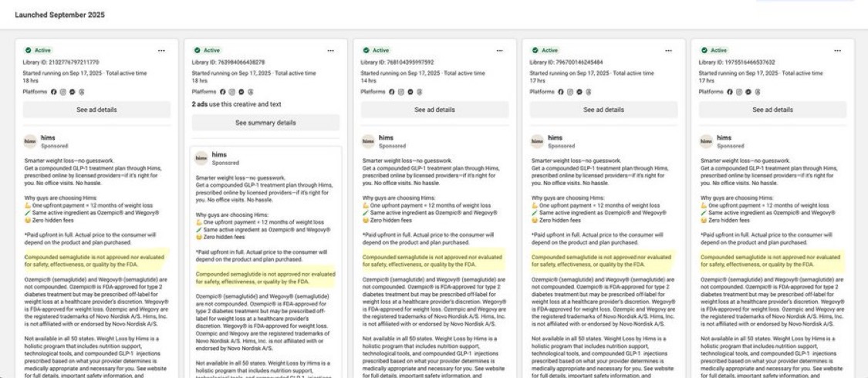The width and height of the screenshot is (868, 378).
Task: Click Messenger platform icon on ad 1975516466537632
Action: (748, 92)
